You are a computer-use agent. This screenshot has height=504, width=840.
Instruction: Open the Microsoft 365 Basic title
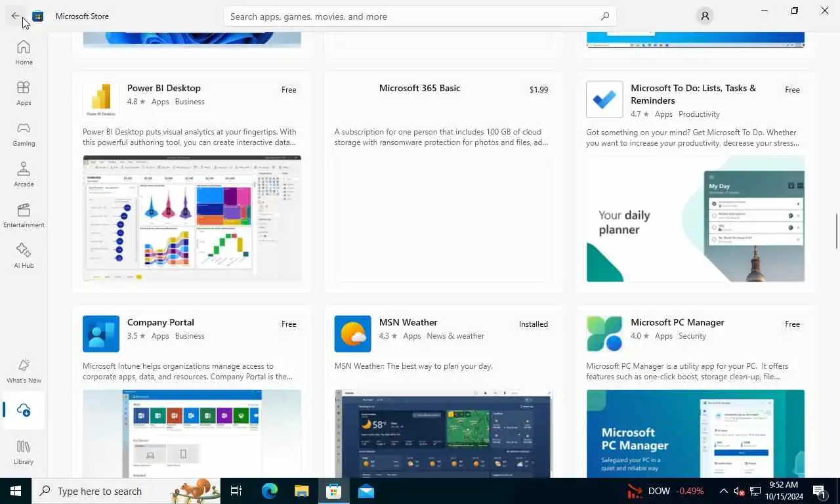pyautogui.click(x=420, y=88)
